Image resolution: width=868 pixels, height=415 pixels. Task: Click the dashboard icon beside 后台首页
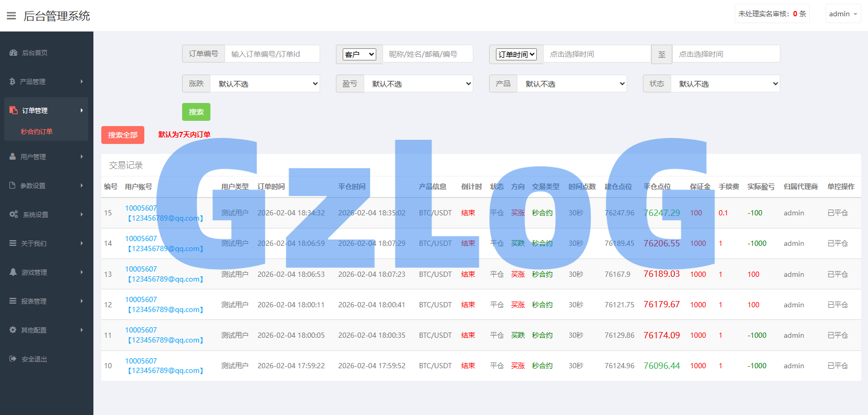pyautogui.click(x=14, y=53)
